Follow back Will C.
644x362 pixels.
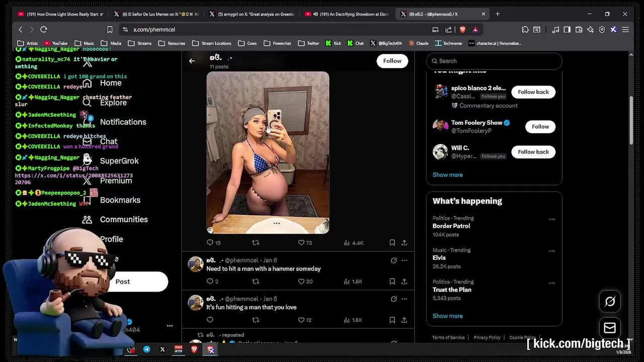pyautogui.click(x=533, y=152)
